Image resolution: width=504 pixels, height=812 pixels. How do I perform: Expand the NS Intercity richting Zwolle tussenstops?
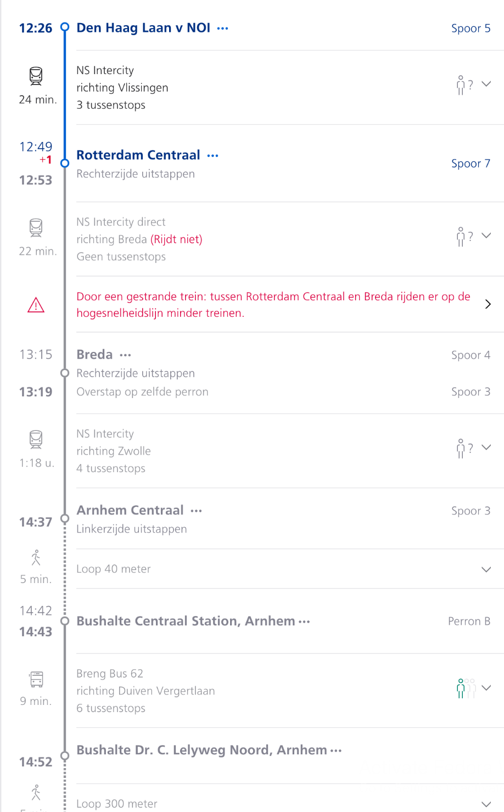(486, 447)
